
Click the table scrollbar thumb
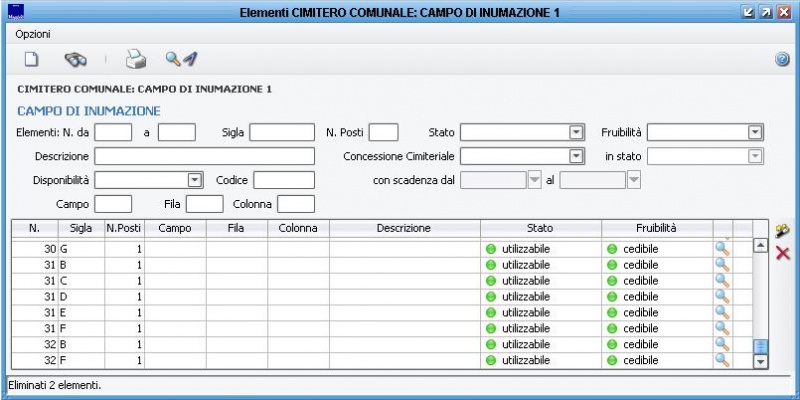coord(761,347)
